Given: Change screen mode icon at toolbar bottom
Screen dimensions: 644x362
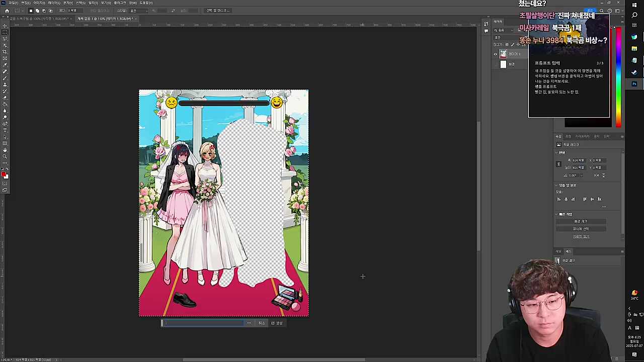Looking at the screenshot, I should click(5, 190).
